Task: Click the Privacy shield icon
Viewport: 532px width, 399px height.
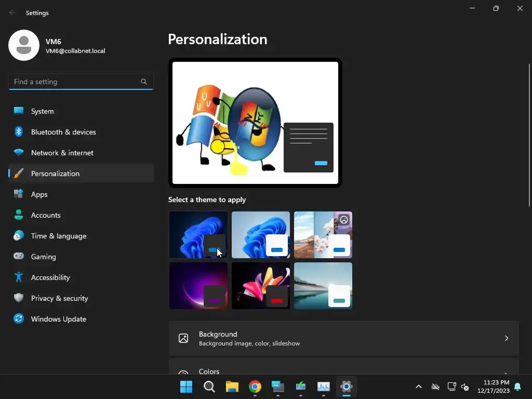Action: [19, 298]
